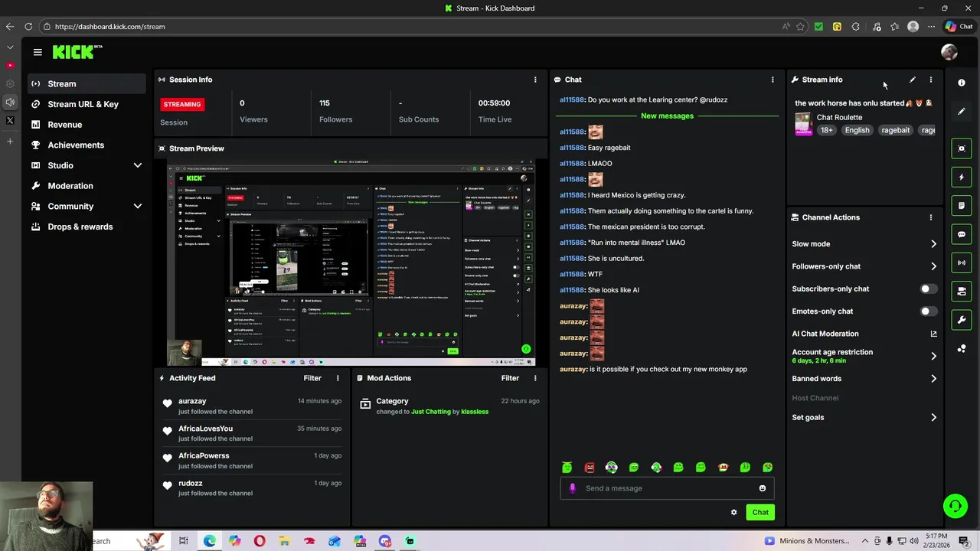Open emoji picker in chat input
Screen dimensions: 980x551
point(763,488)
